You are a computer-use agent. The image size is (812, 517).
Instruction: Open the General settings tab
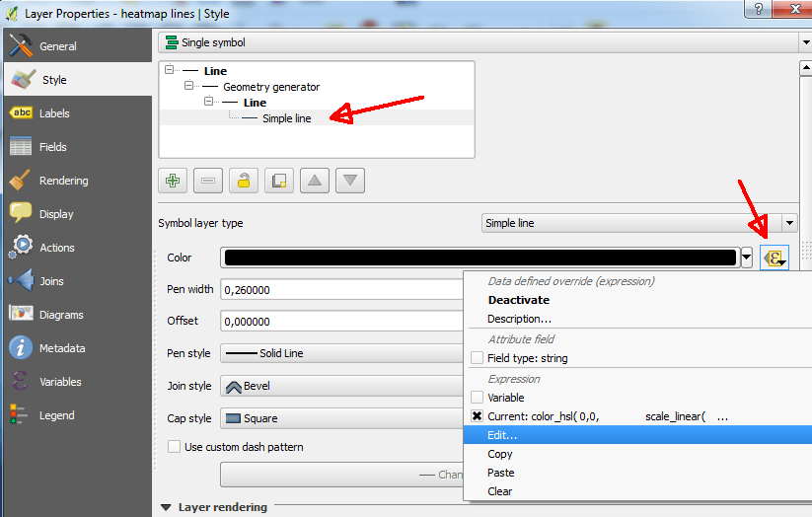click(78, 46)
